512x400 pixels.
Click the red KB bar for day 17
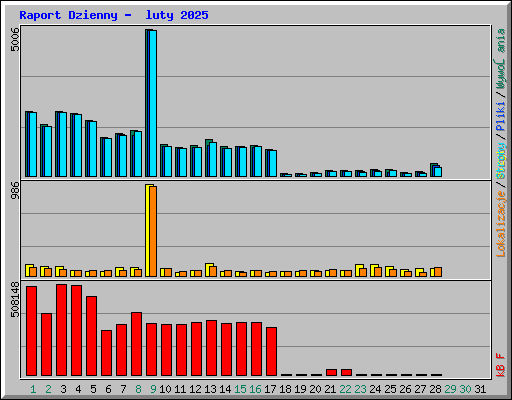(x=272, y=352)
